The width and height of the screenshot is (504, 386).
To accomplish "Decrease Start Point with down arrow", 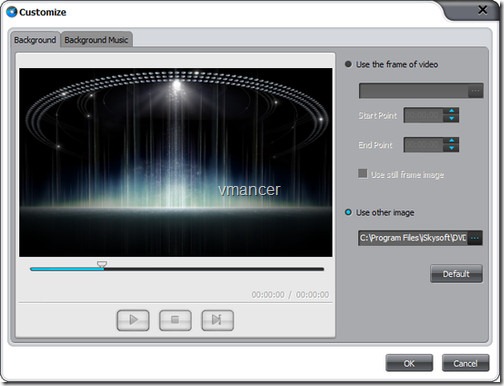I will point(452,119).
